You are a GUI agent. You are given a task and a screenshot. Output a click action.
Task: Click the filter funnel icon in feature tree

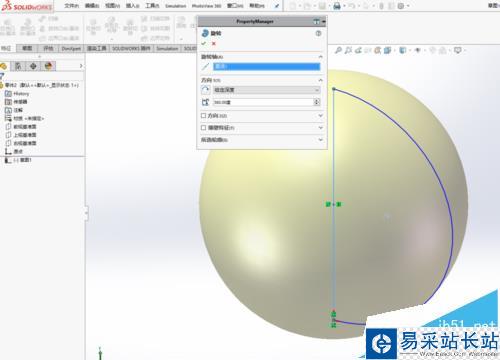[2, 76]
